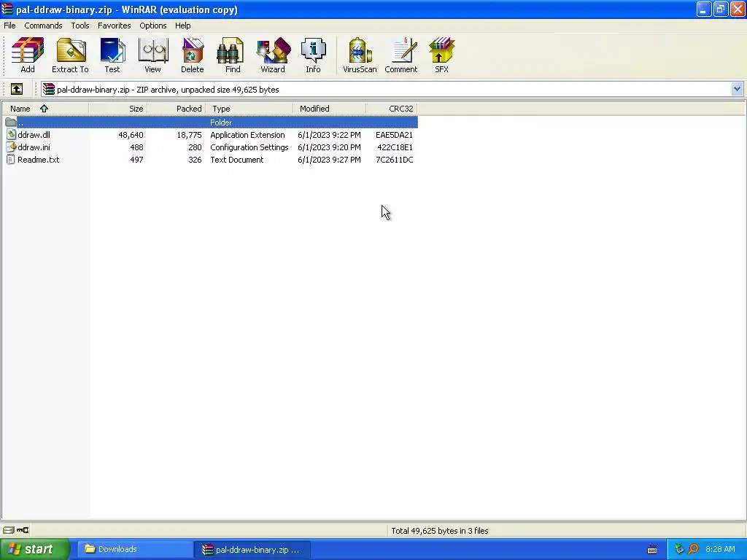747x560 pixels.
Task: Launch the Wizard tool
Action: click(x=273, y=55)
